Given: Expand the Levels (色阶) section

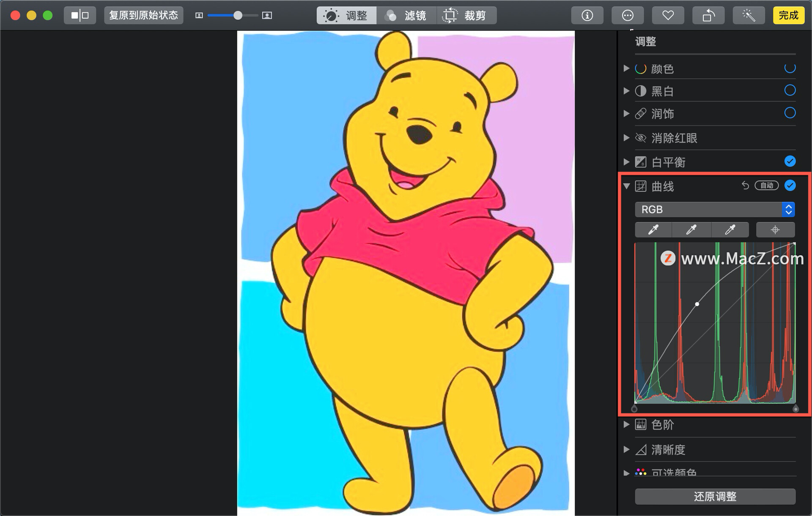Looking at the screenshot, I should pyautogui.click(x=626, y=424).
